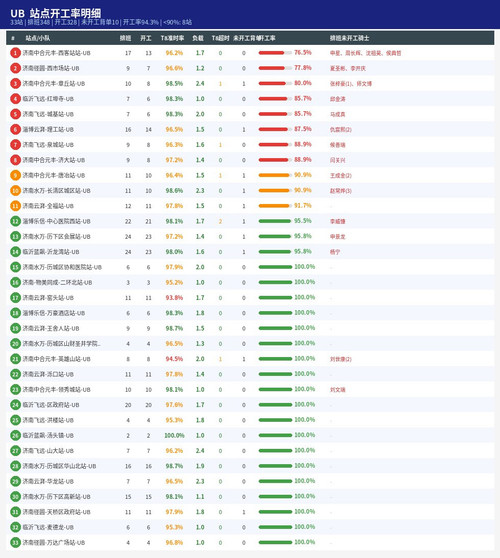Select the green rank 14 badge
This screenshot has height=558, width=500.
click(15, 252)
